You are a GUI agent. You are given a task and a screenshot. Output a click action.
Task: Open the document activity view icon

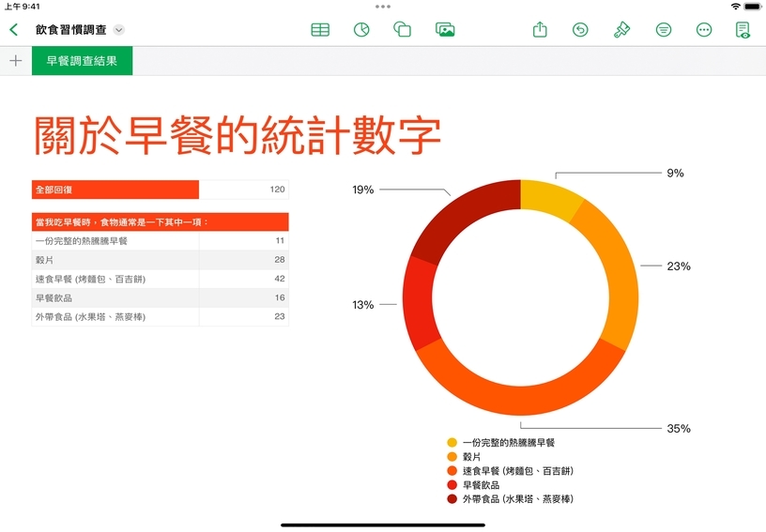tap(743, 30)
